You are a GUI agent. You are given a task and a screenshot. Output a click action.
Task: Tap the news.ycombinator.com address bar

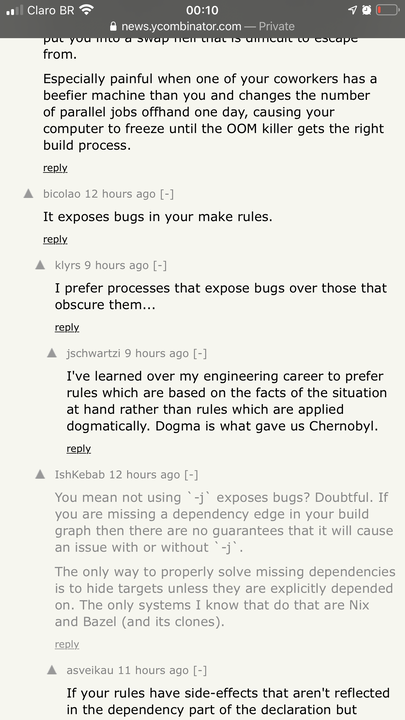202,26
